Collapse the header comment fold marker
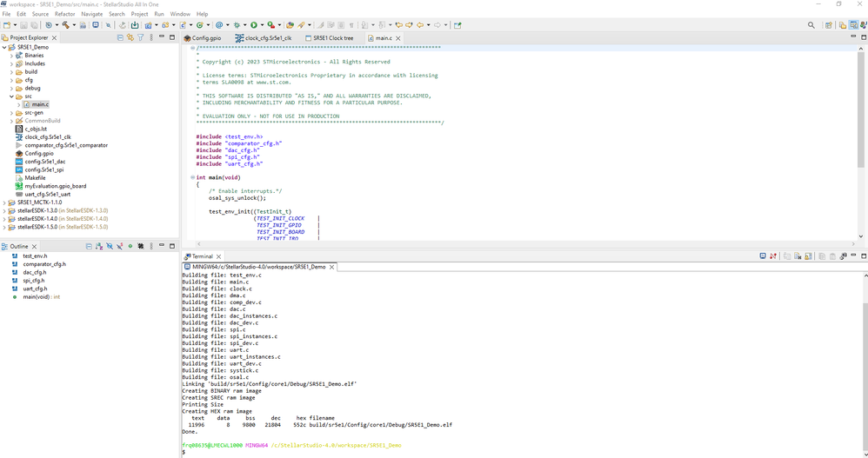Screen dimensions: 868x458 pos(192,48)
